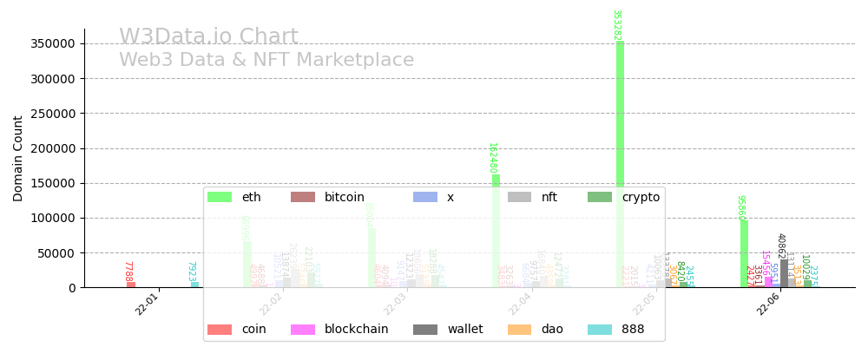Click the eth legend color swatch
The width and height of the screenshot is (868, 347).
point(220,198)
